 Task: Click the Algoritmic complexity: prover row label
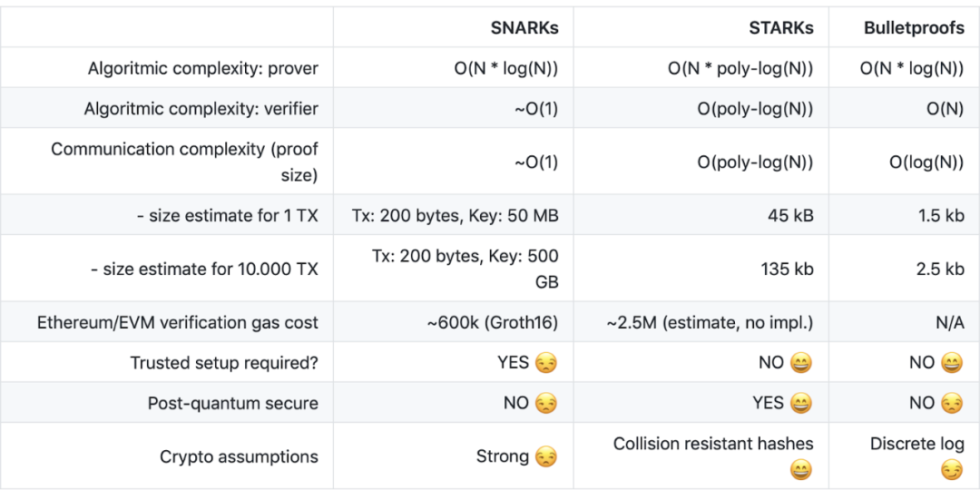tap(203, 69)
